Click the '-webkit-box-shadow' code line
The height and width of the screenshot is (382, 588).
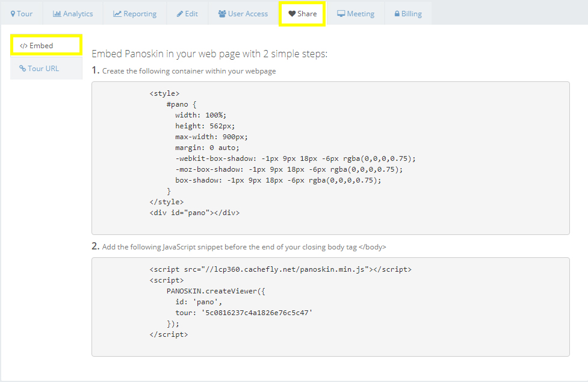tap(296, 158)
